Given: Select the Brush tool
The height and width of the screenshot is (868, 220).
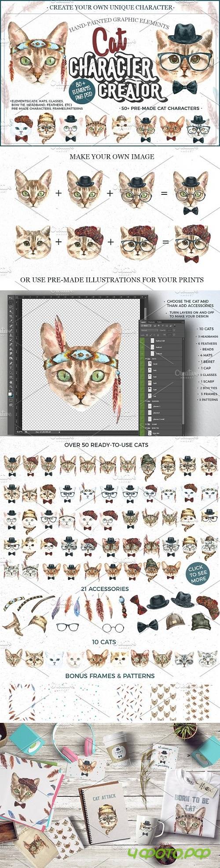Looking at the screenshot, I should point(11,331).
